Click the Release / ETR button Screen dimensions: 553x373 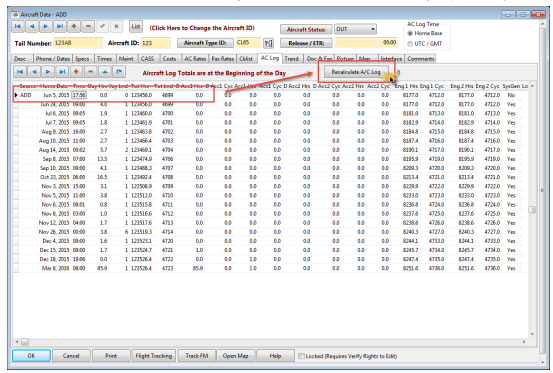306,43
